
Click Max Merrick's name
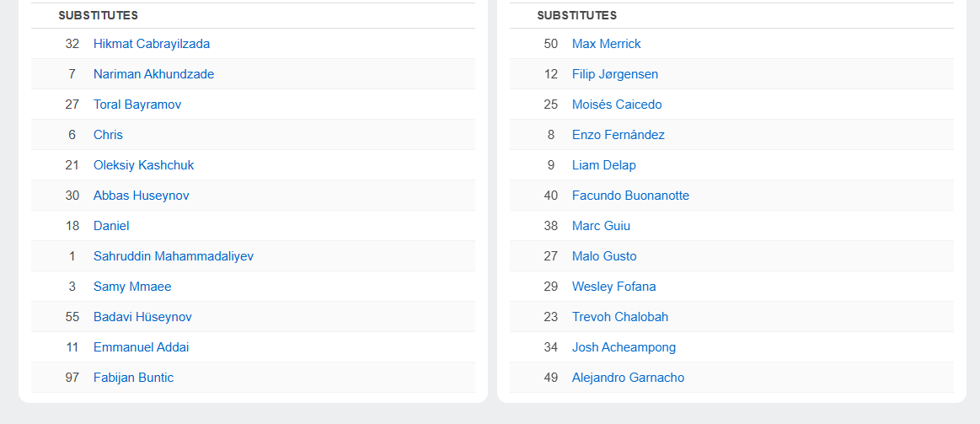[x=606, y=44]
